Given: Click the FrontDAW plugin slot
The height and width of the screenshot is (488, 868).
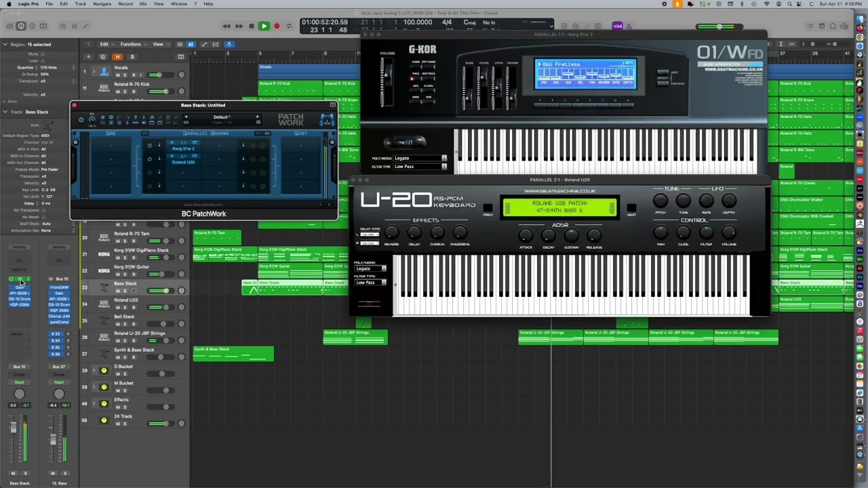Looking at the screenshot, I should click(59, 287).
